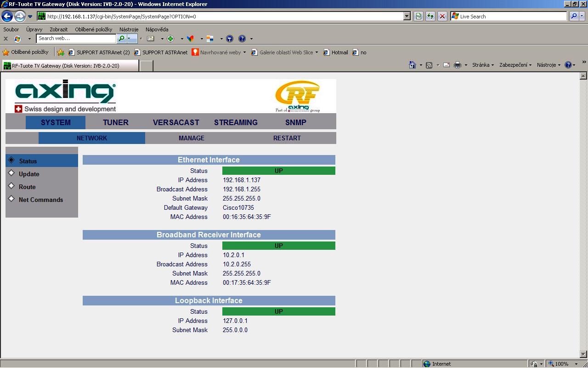Click the Search web text field
This screenshot has height=368, width=588.
(76, 39)
